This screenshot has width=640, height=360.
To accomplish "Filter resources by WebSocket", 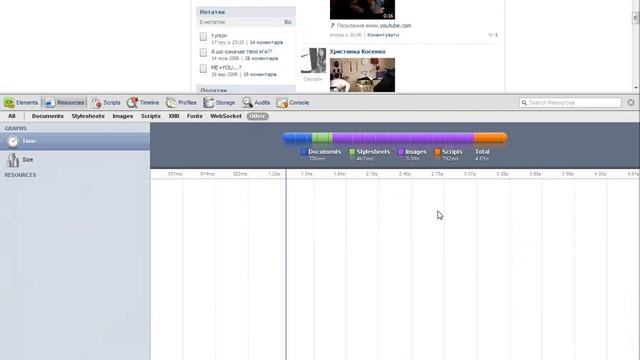I will point(226,116).
